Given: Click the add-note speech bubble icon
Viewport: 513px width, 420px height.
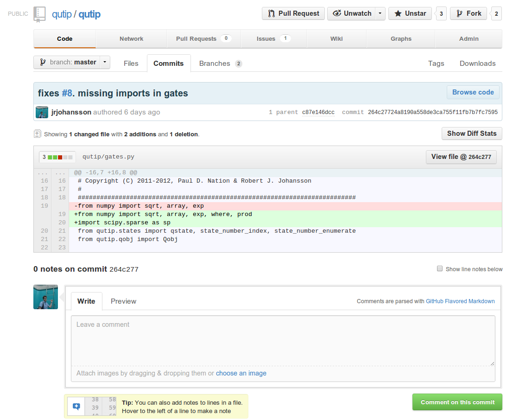Looking at the screenshot, I should tap(76, 407).
